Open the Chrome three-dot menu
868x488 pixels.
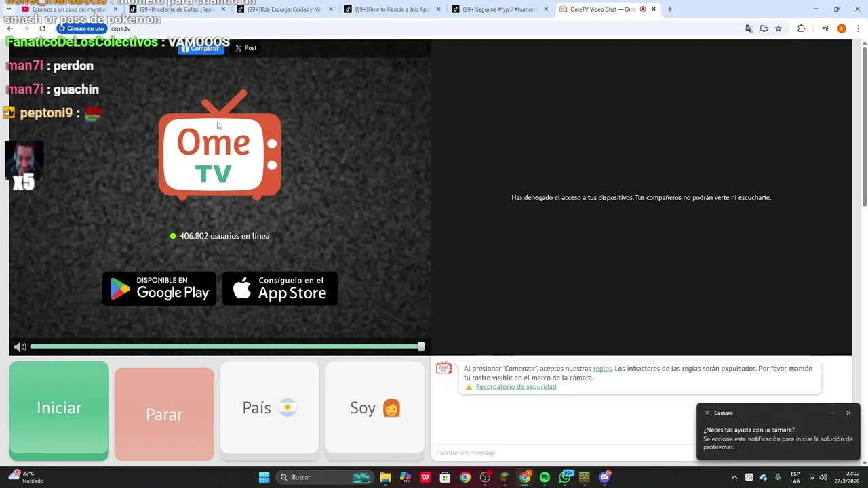(x=859, y=28)
